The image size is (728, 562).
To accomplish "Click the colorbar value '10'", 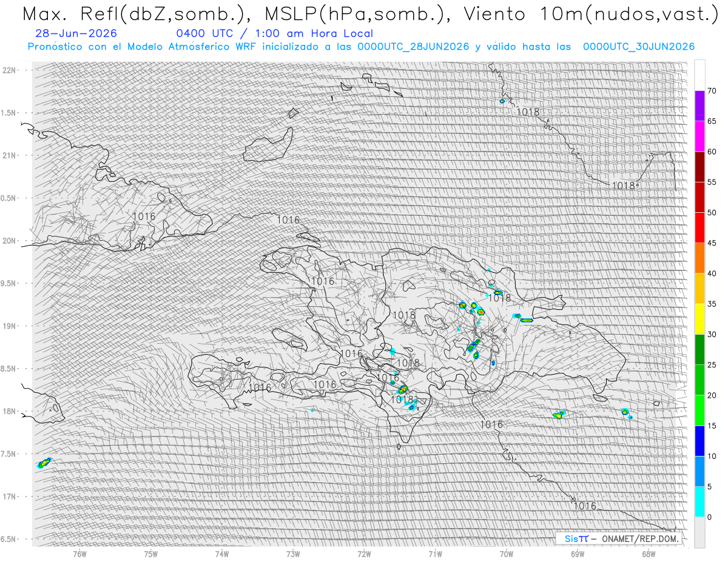I will 712,456.
